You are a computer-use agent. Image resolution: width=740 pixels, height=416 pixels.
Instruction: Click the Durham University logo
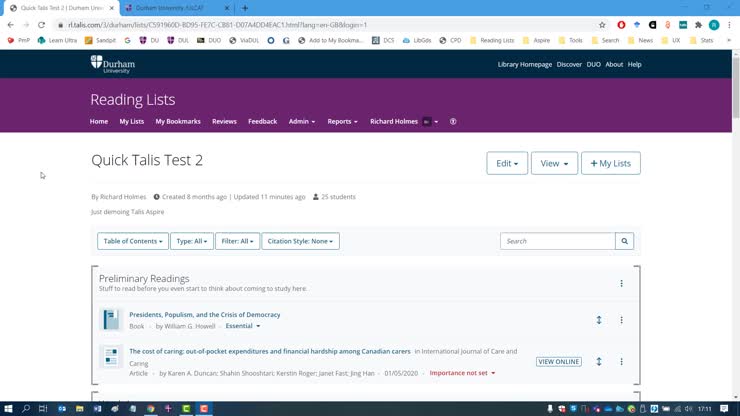[112, 64]
